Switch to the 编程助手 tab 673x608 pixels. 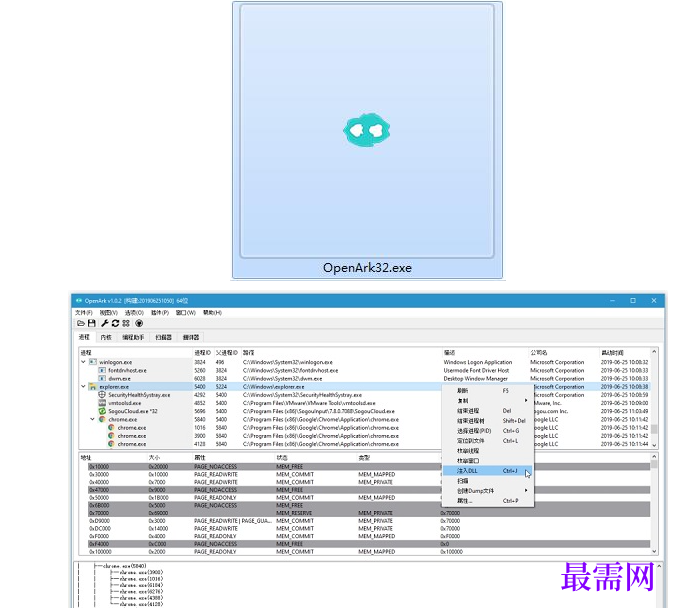[x=133, y=337]
